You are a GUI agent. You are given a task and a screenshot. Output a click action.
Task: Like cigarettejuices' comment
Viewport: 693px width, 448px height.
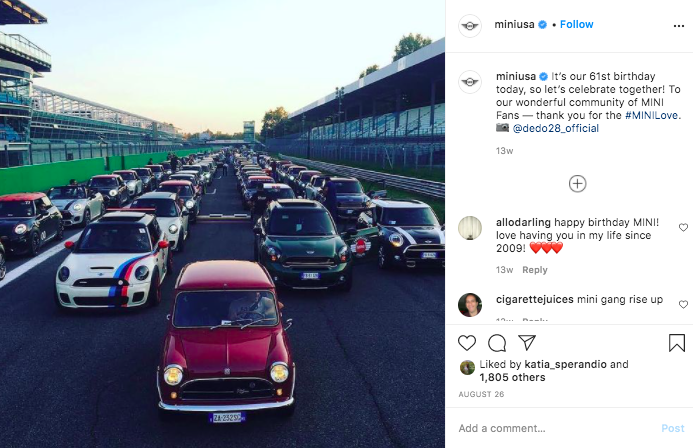(x=683, y=304)
